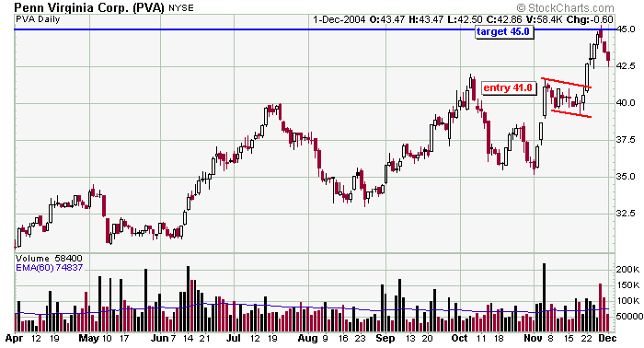Screen dimensions: 644x348
Task: Click the Aug month label
Action: tap(307, 338)
